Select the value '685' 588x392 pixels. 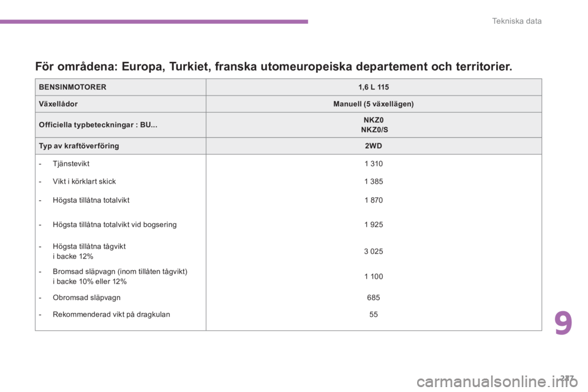[x=374, y=298]
